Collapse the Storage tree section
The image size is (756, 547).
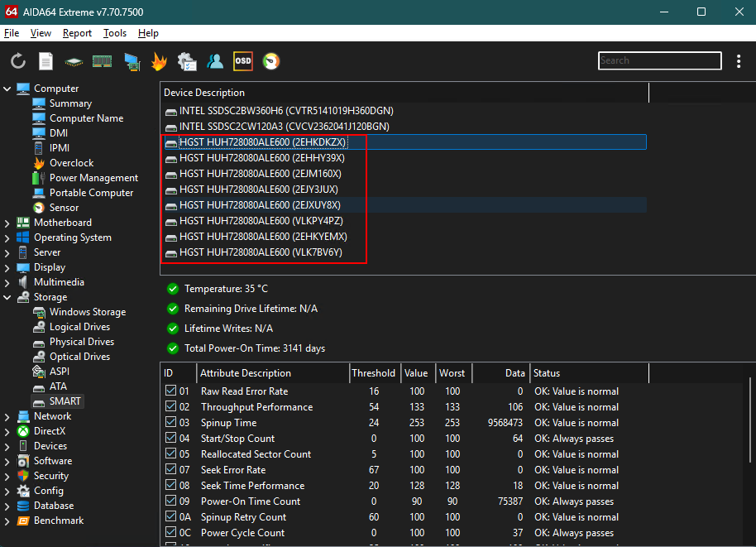pyautogui.click(x=7, y=297)
